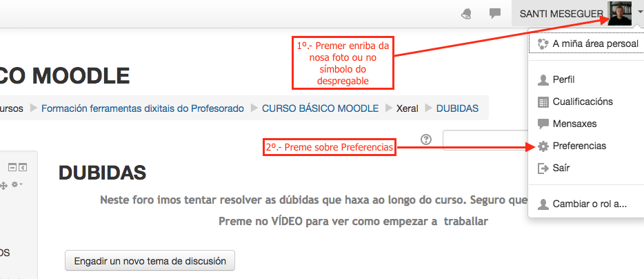Open the notifications bell icon

pos(467,13)
